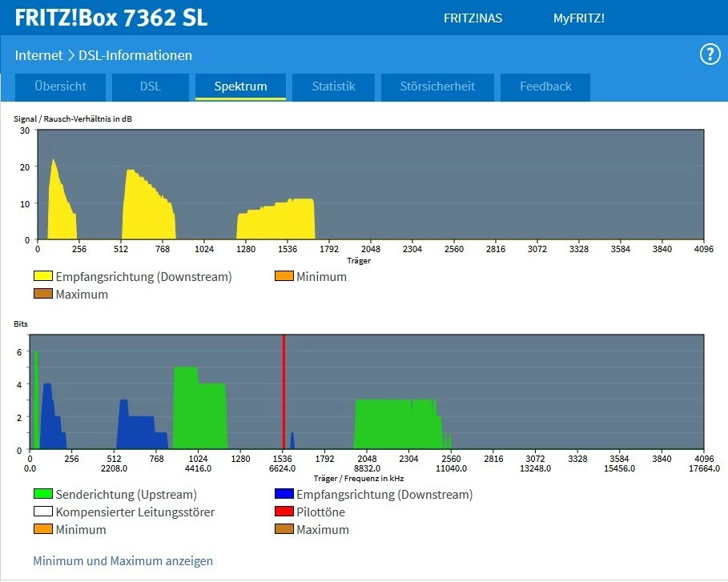Click green Senderichtung (Upstream) swatch
This screenshot has width=728, height=582.
click(x=42, y=494)
